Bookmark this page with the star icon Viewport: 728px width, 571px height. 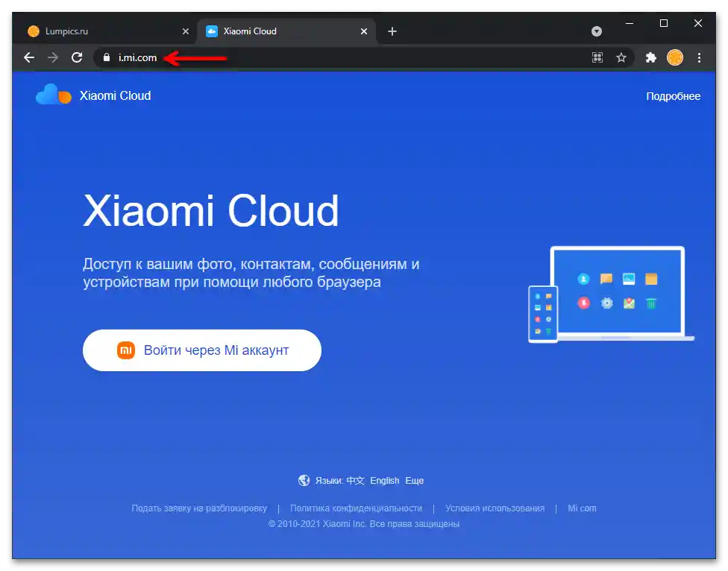tap(621, 57)
